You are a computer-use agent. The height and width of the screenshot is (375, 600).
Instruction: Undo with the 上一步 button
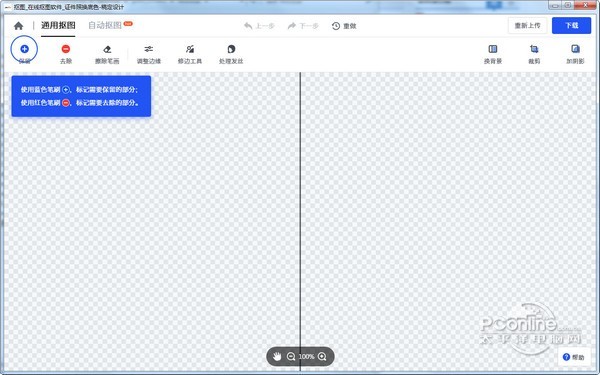click(259, 26)
